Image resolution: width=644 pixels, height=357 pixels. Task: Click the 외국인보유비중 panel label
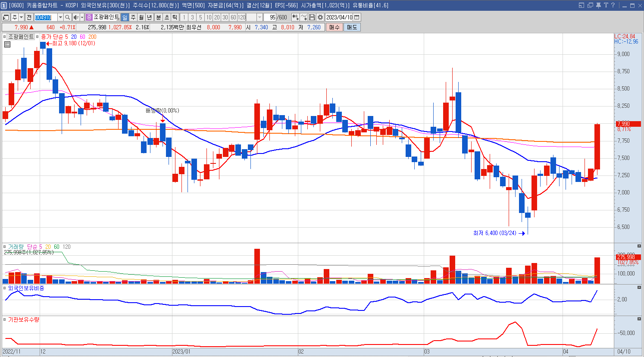pos(26,288)
